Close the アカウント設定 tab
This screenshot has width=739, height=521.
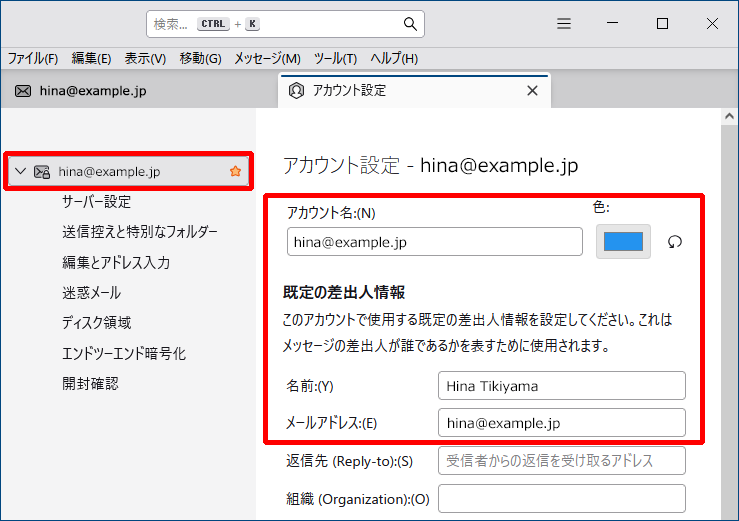[532, 90]
